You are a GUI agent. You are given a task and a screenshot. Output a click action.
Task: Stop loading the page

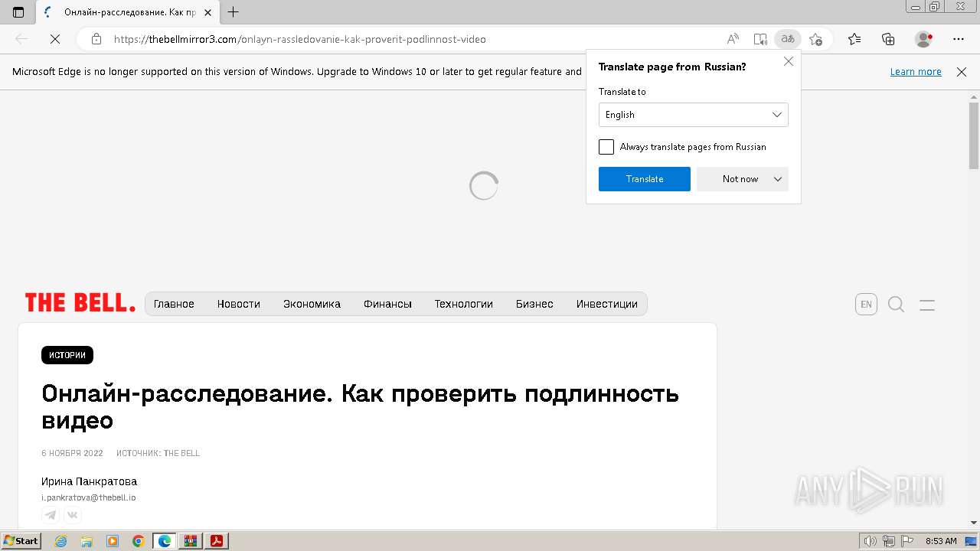[54, 39]
